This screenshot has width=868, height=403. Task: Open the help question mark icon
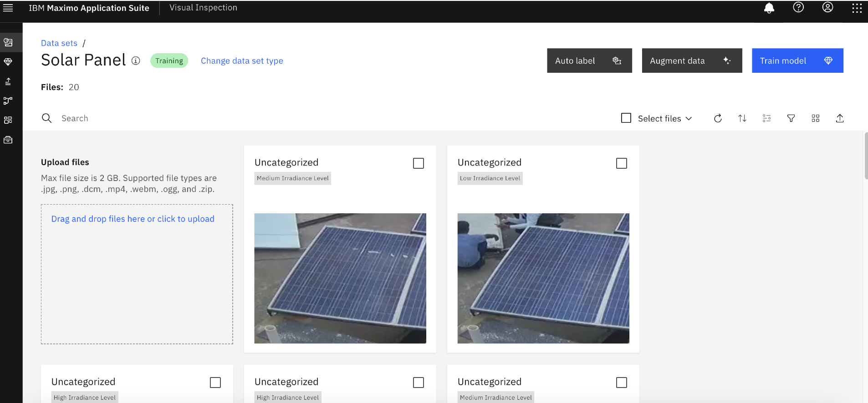click(x=798, y=7)
